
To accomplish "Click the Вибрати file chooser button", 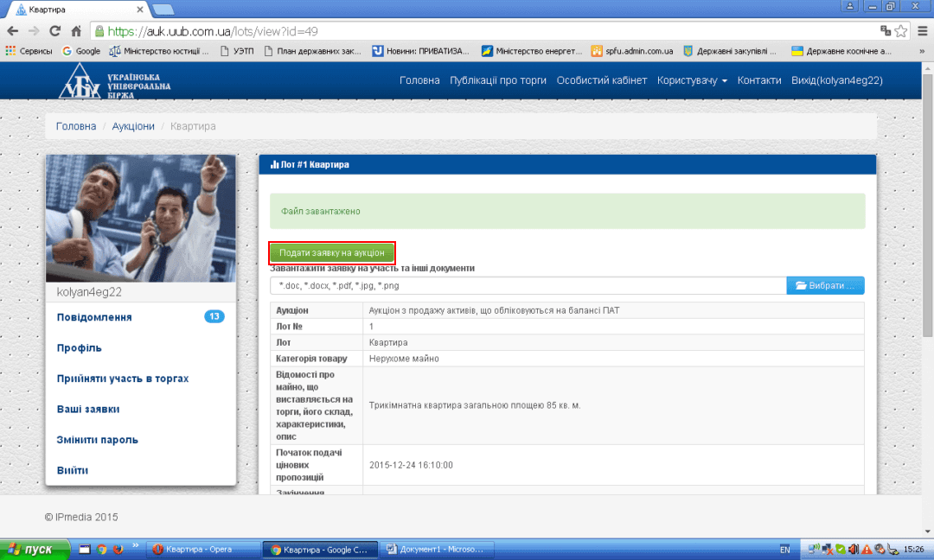I will tap(825, 285).
